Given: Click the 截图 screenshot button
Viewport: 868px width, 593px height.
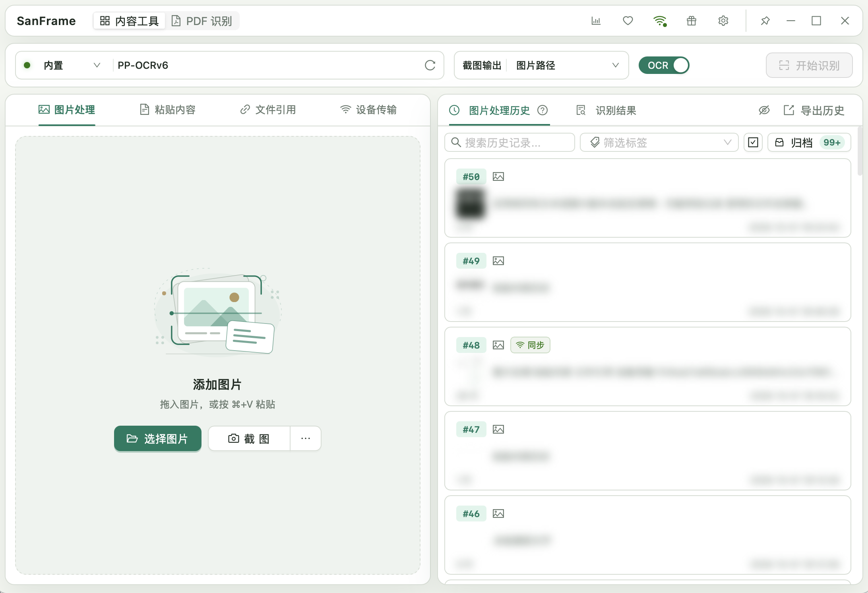Looking at the screenshot, I should point(249,438).
